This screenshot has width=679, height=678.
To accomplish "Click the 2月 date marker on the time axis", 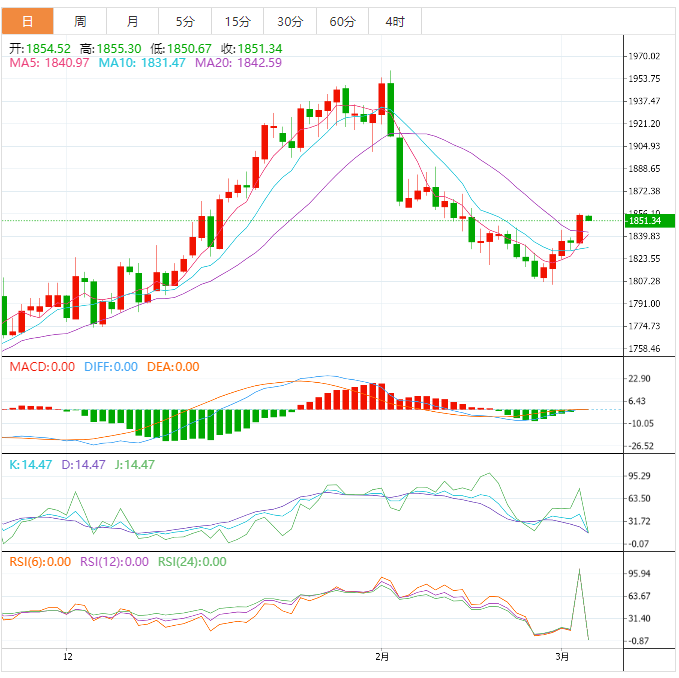I will (383, 657).
